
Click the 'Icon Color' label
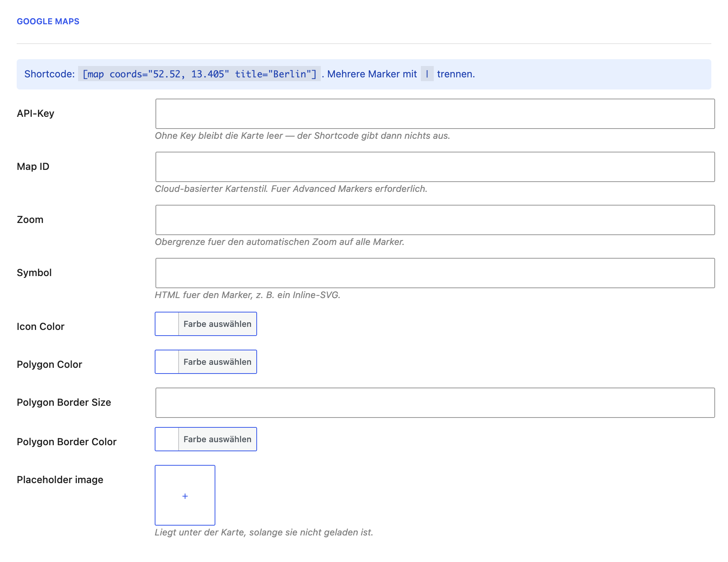pos(41,327)
